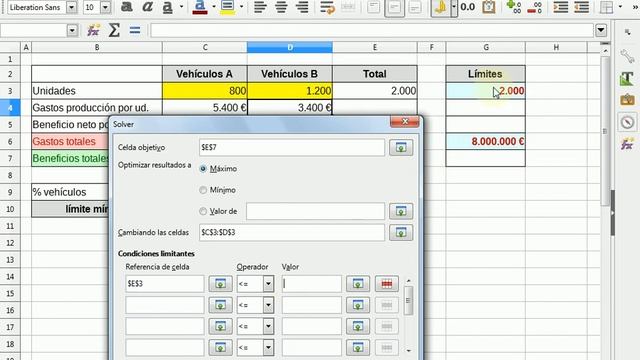This screenshot has width=640, height=360.
Task: Center cell contents horizontally
Action: [x=281, y=7]
